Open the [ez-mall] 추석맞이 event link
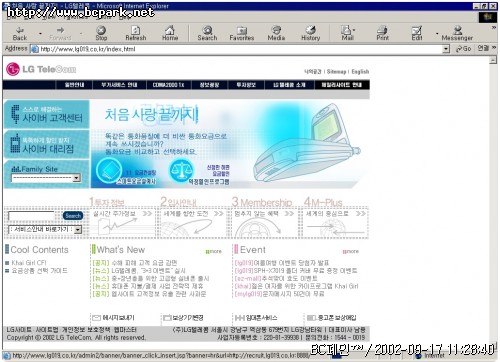Screen dimensions: 500x362 pos(276,278)
